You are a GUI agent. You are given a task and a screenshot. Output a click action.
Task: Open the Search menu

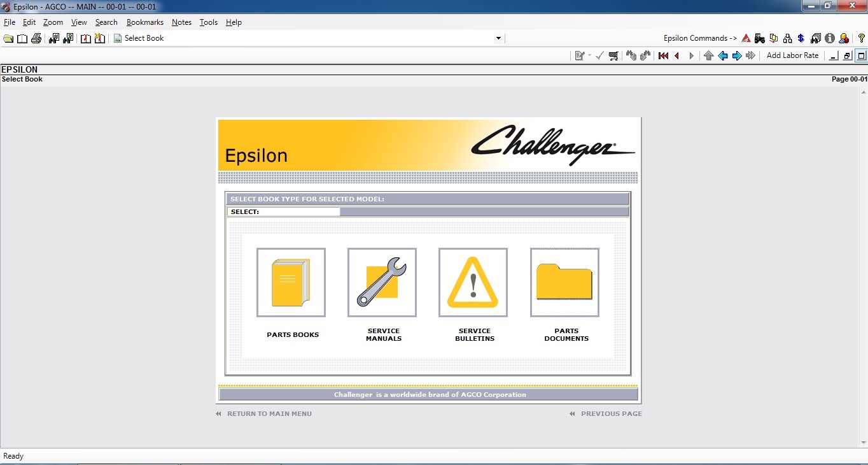point(106,22)
